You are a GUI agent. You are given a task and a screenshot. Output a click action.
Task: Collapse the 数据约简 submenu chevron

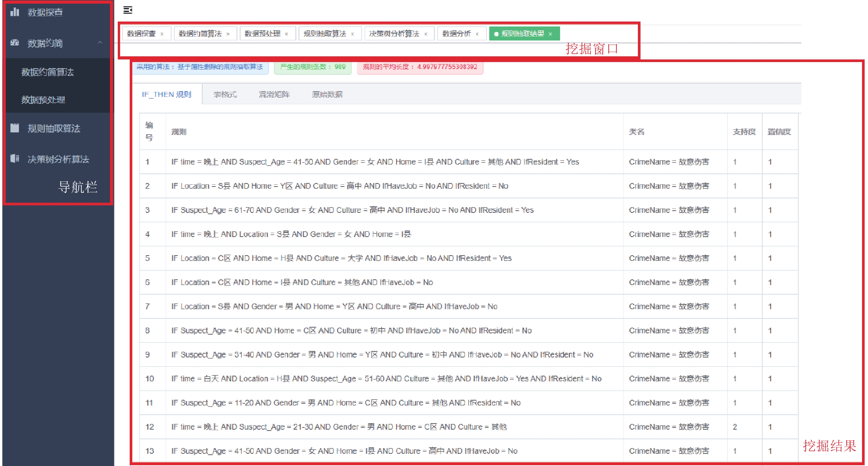point(100,43)
